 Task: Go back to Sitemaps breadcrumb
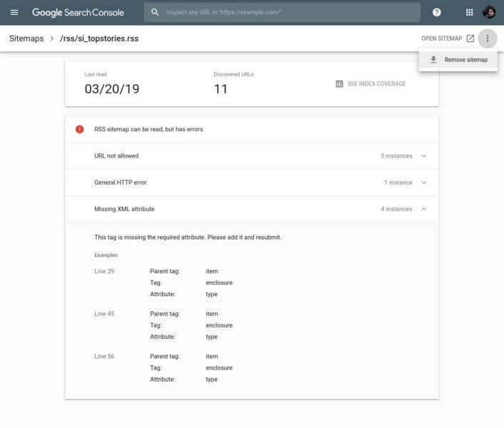[x=26, y=39]
